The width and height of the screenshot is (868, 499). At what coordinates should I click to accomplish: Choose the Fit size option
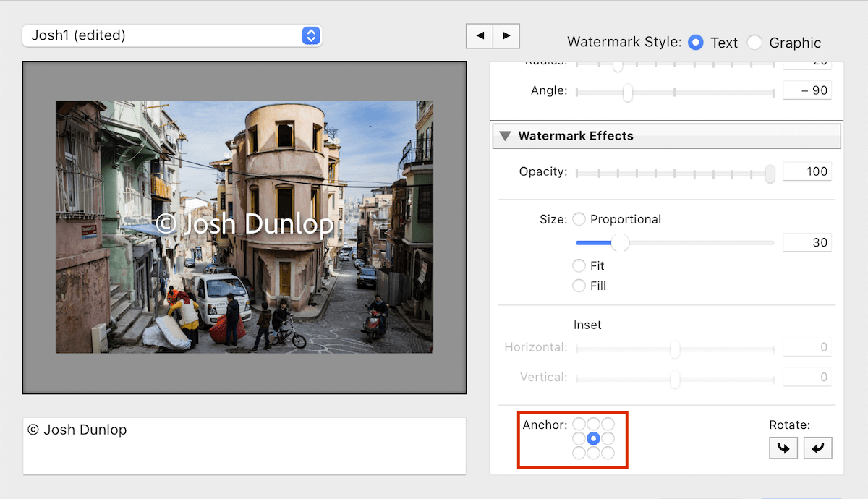click(579, 265)
